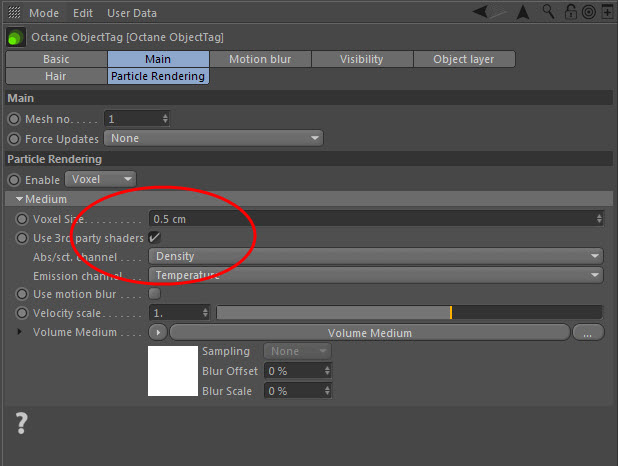
Task: Switch to the Hair tab
Action: pyautogui.click(x=56, y=76)
